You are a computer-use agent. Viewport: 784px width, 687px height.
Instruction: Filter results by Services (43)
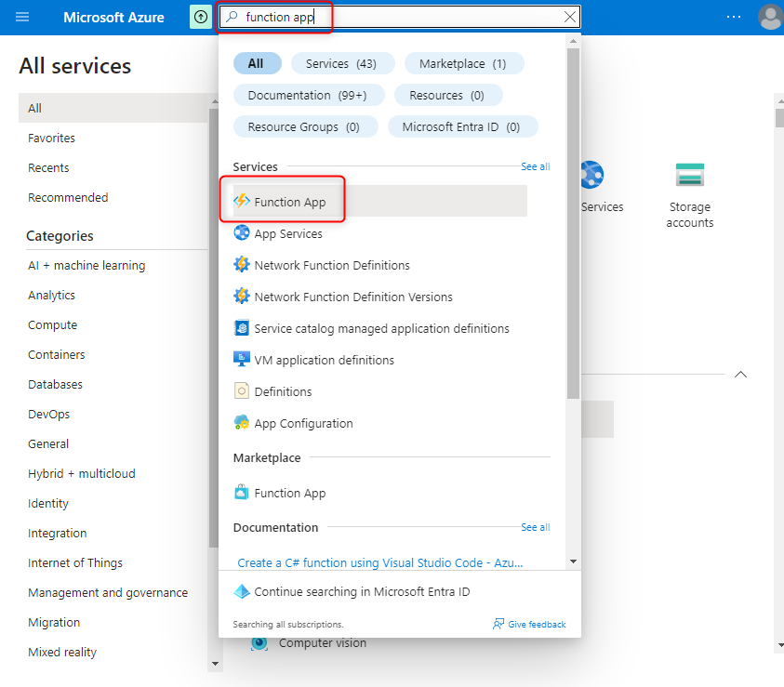pyautogui.click(x=342, y=62)
